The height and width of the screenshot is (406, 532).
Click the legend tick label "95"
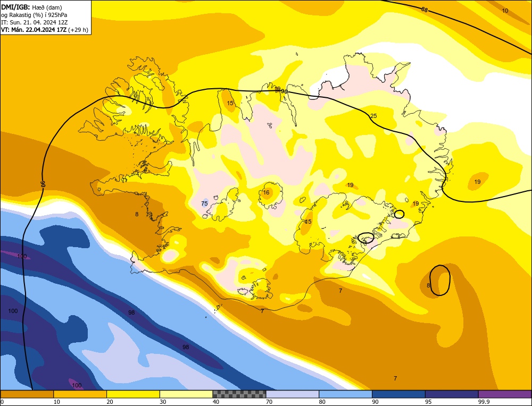[x=428, y=402]
